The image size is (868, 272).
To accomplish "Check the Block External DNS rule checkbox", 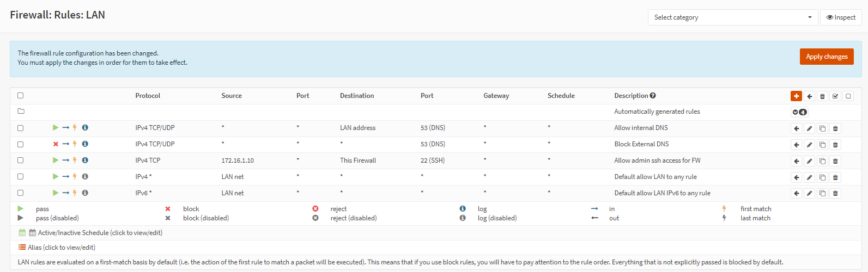I will tap(21, 145).
